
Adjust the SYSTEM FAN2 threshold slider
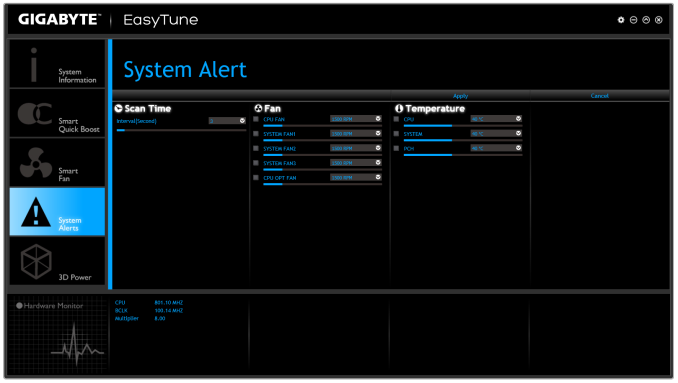coord(323,155)
